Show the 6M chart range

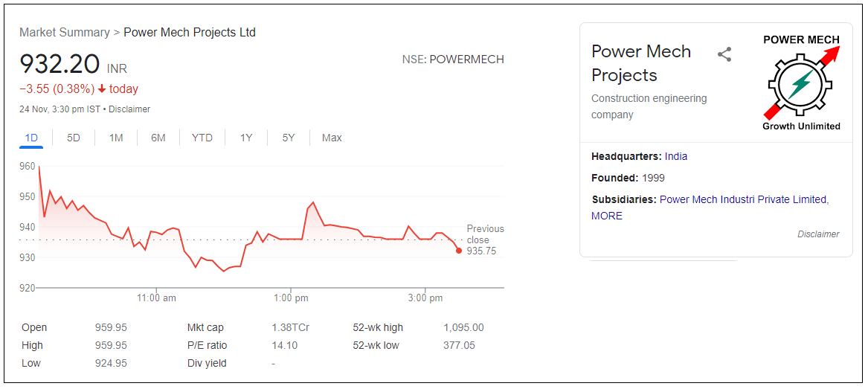click(158, 138)
